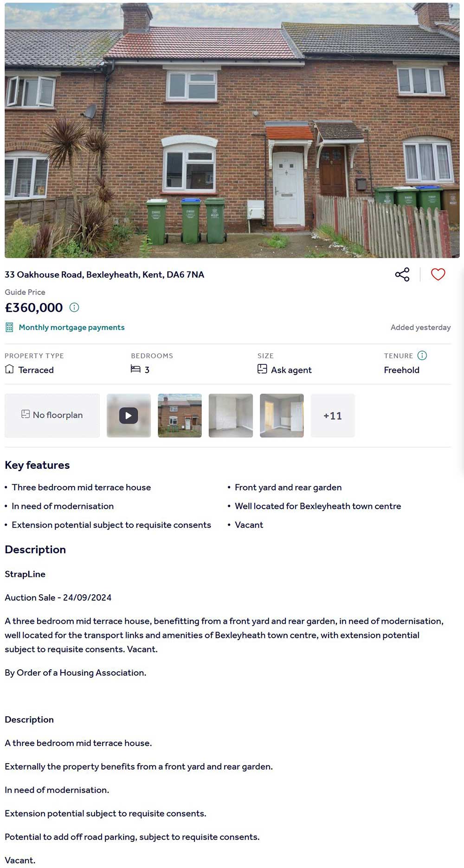Viewport: 464px width, 868px height.
Task: Click the No floorplan button
Action: click(52, 415)
